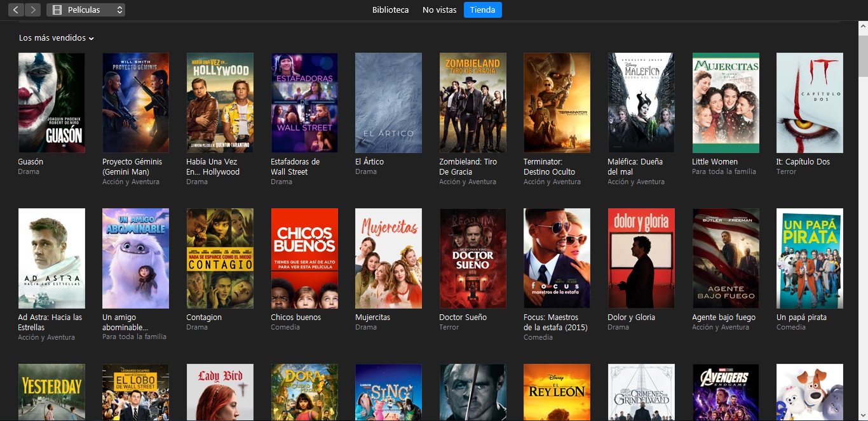The width and height of the screenshot is (868, 421).
Task: Open the El Lobo de Wall Street poster
Action: tap(136, 392)
